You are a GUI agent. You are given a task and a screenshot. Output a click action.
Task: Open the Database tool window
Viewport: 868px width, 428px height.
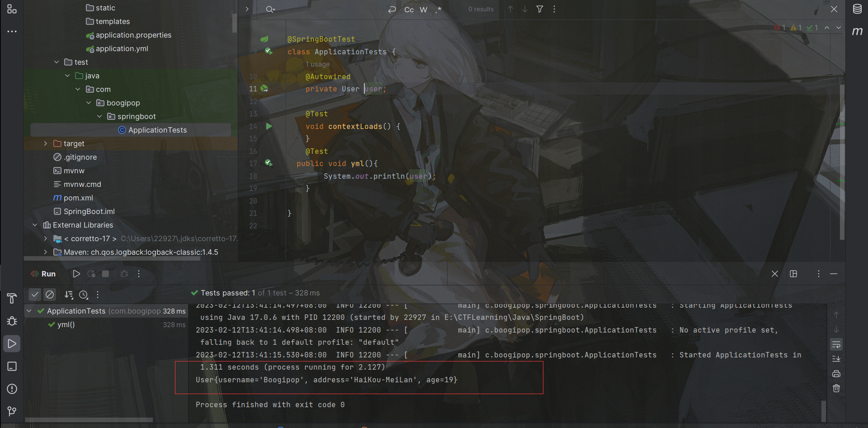[857, 9]
